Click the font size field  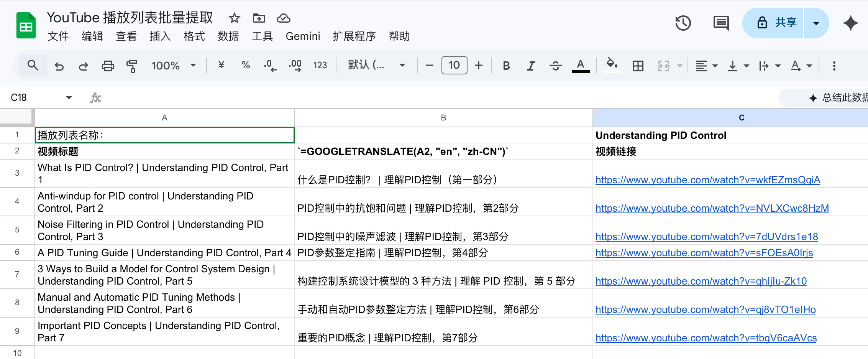454,65
